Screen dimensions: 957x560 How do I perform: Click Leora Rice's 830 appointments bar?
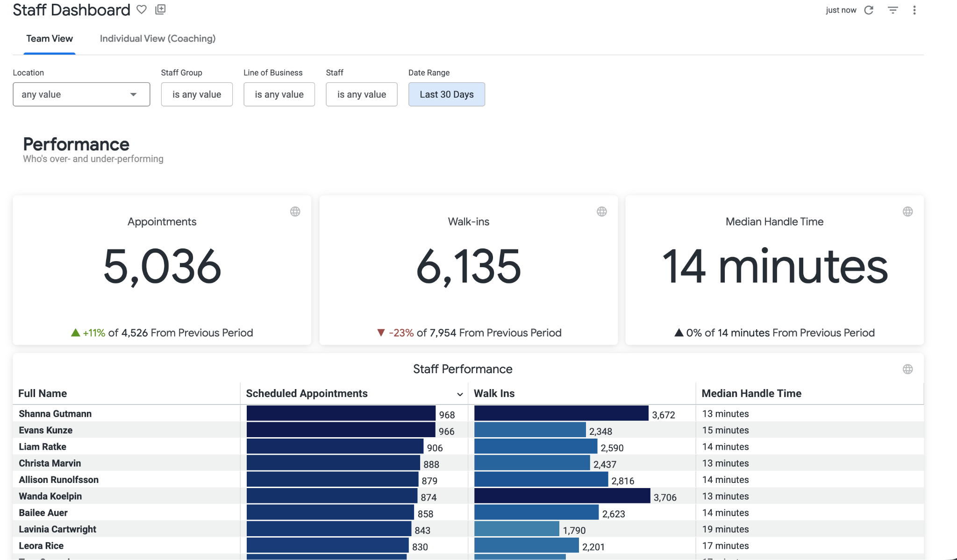pos(328,546)
